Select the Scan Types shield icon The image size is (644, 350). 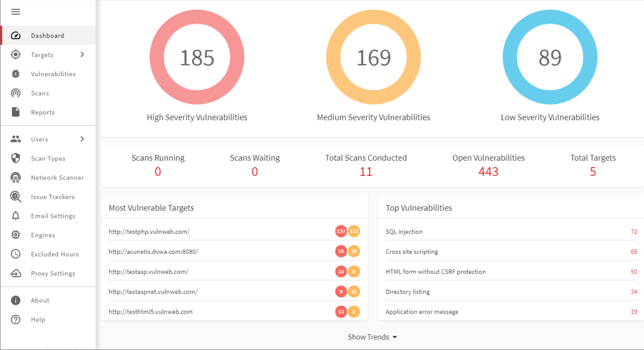click(x=16, y=158)
